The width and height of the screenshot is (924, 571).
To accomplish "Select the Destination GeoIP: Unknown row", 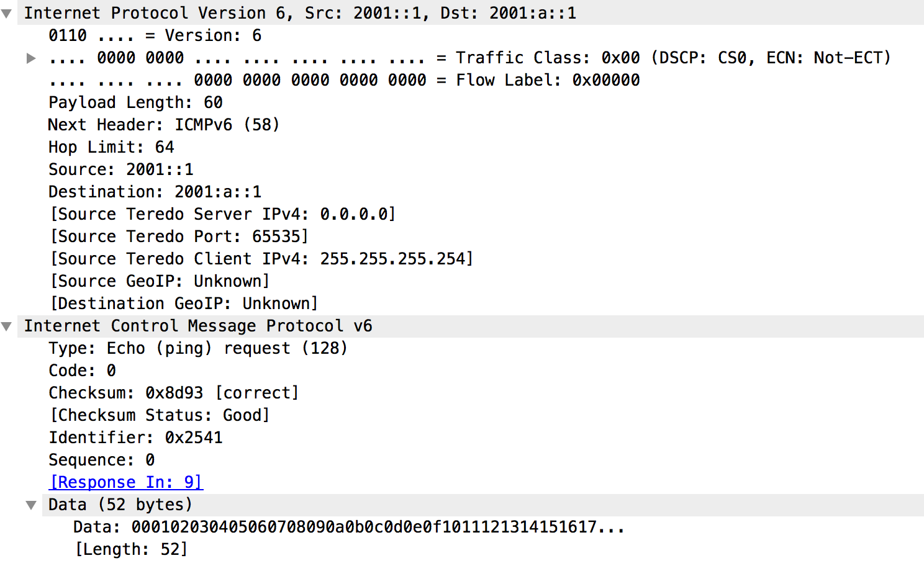I will (184, 303).
